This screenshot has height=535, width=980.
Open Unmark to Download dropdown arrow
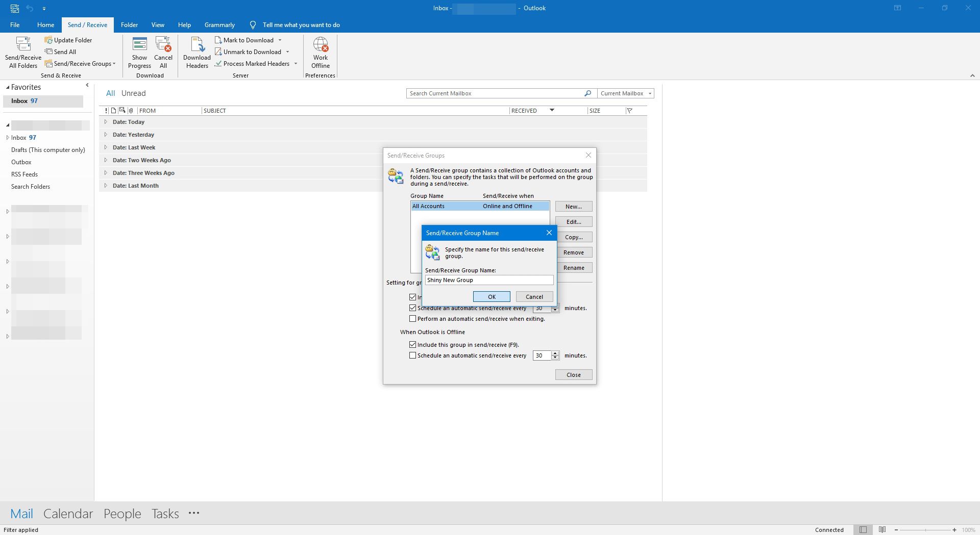(287, 52)
